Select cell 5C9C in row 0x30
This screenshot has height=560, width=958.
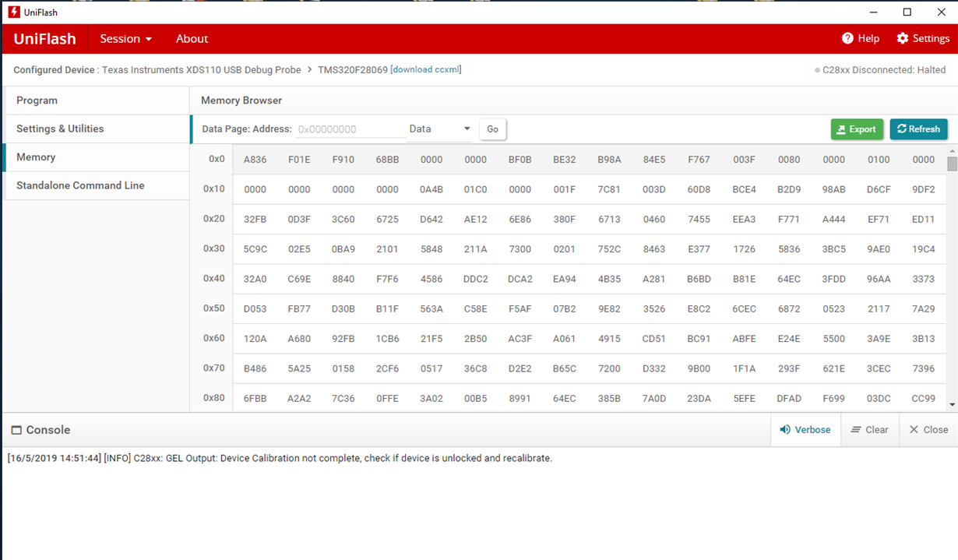coord(255,249)
